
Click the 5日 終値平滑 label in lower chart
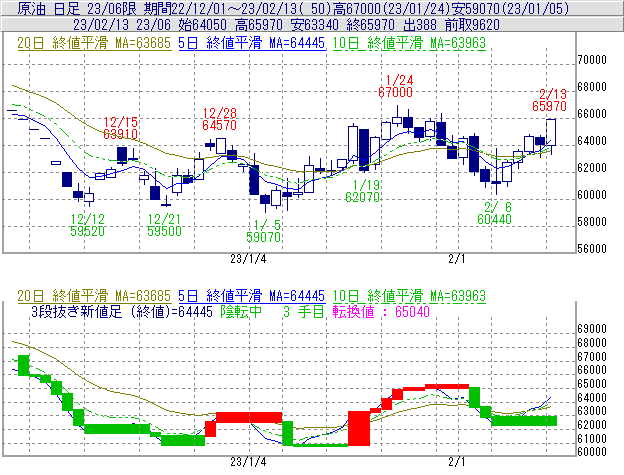[x=252, y=296]
